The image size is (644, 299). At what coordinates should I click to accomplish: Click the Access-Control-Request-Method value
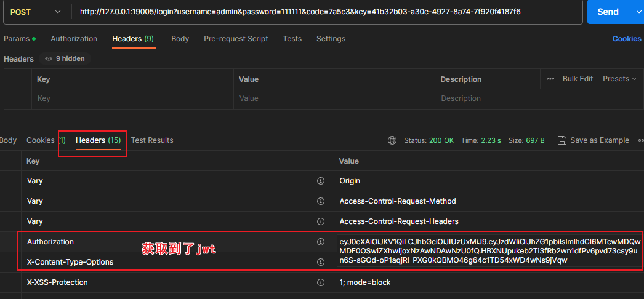point(398,201)
